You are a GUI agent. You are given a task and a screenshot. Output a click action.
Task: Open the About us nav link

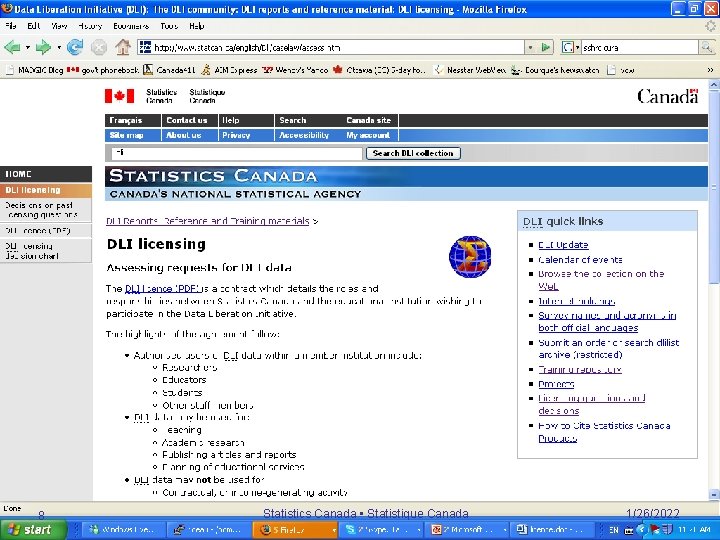[x=184, y=135]
